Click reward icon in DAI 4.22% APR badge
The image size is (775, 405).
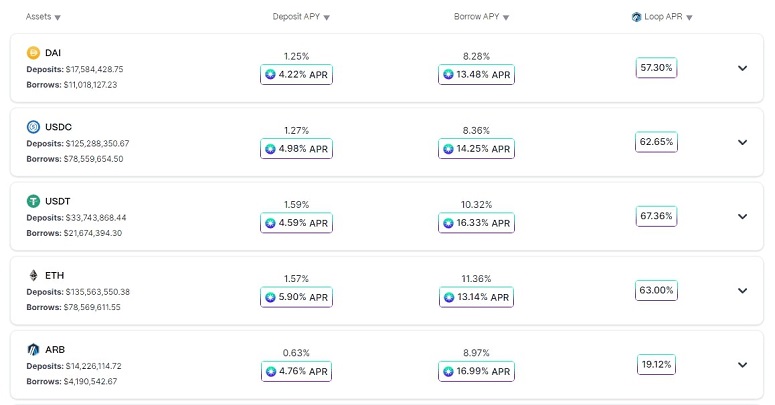(270, 75)
